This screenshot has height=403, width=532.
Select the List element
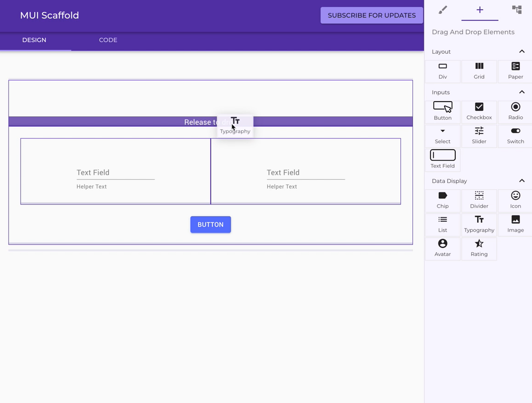coord(442,225)
